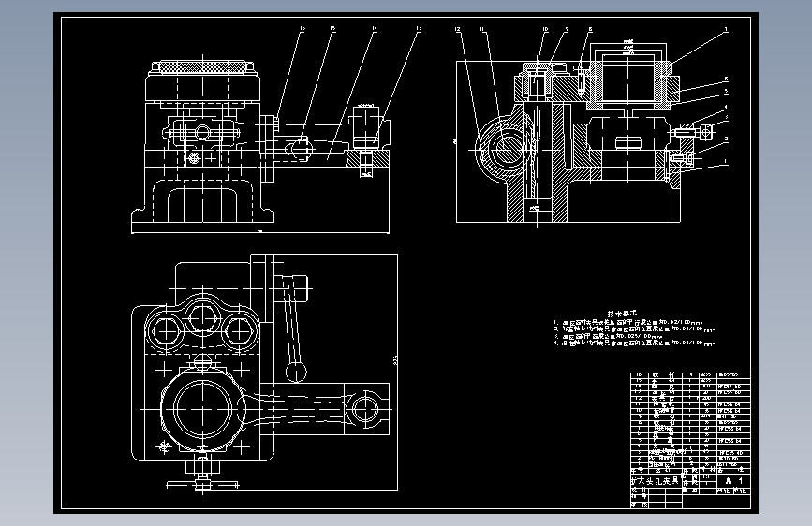Image resolution: width=812 pixels, height=526 pixels.
Task: Select the knurled cap in front view
Action: coord(202,67)
